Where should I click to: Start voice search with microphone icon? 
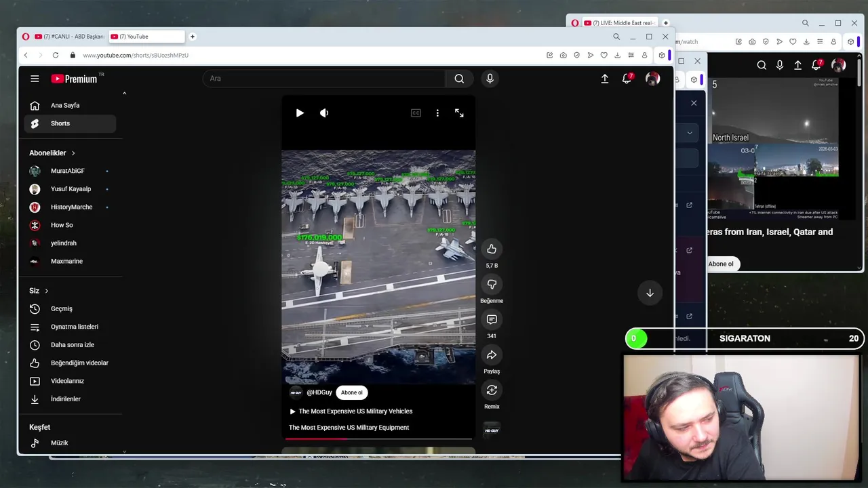[x=490, y=79]
